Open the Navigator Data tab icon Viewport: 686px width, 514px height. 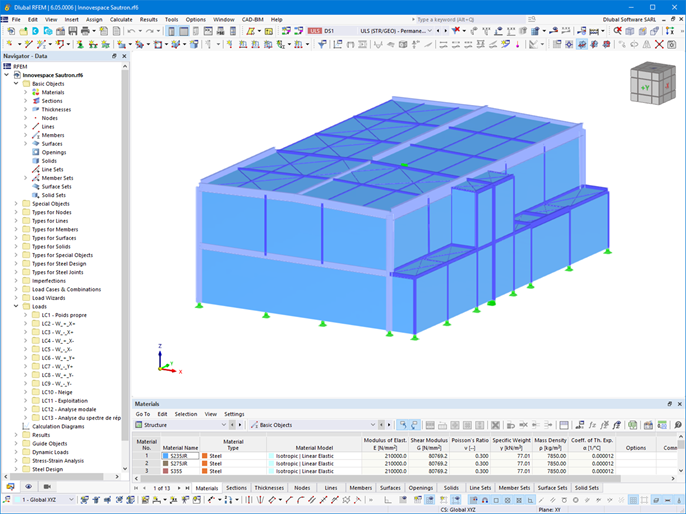10,486
